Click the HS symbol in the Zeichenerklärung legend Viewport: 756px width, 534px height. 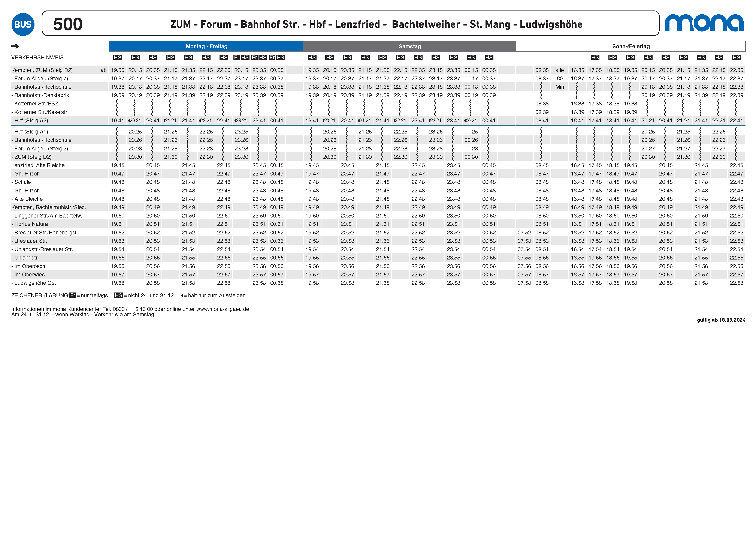(x=118, y=295)
